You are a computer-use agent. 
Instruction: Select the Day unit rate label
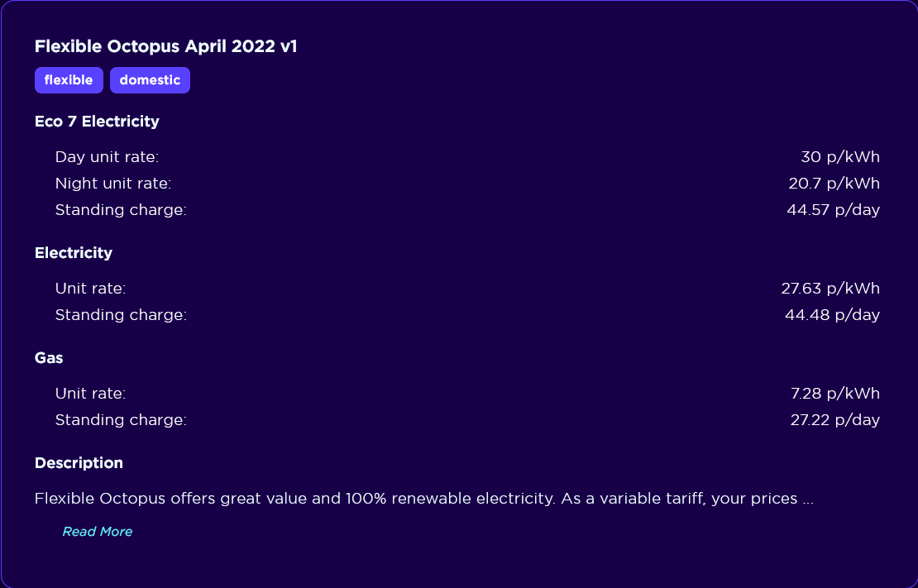tap(108, 157)
